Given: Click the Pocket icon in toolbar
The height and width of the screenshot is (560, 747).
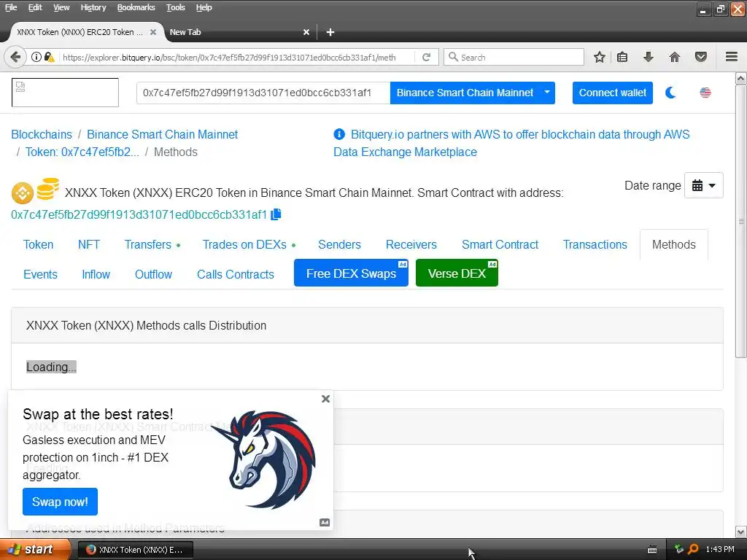Looking at the screenshot, I should (701, 57).
